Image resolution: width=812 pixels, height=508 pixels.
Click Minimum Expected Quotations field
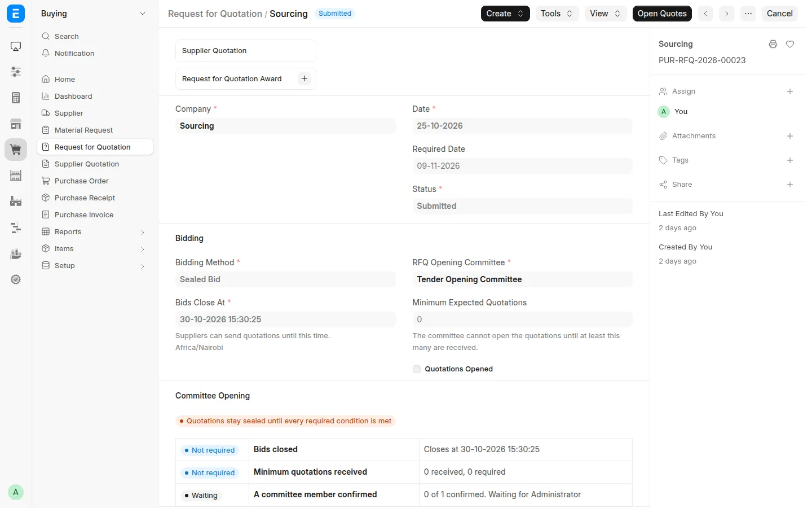point(522,319)
